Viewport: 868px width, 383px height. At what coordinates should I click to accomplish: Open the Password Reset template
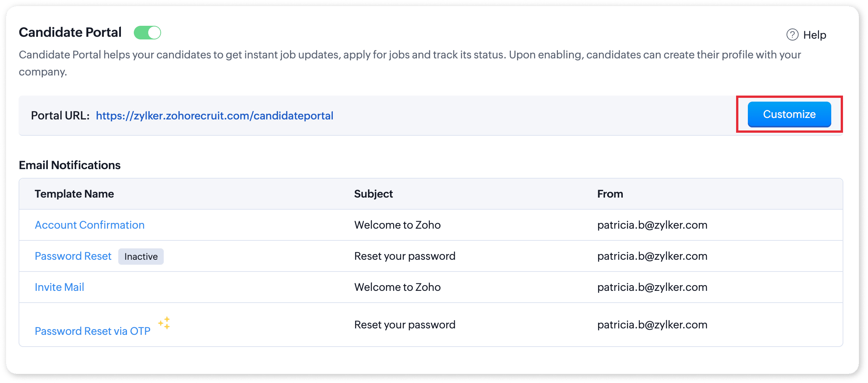[x=73, y=256]
